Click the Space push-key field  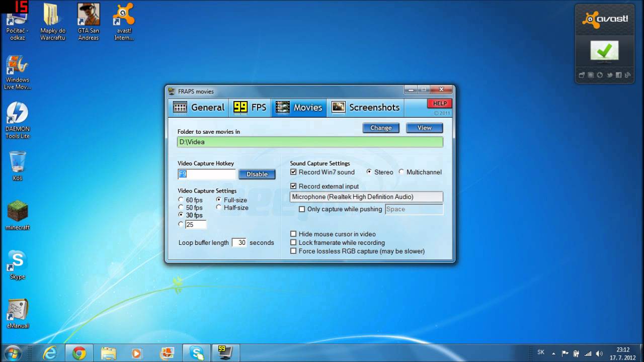coord(414,209)
